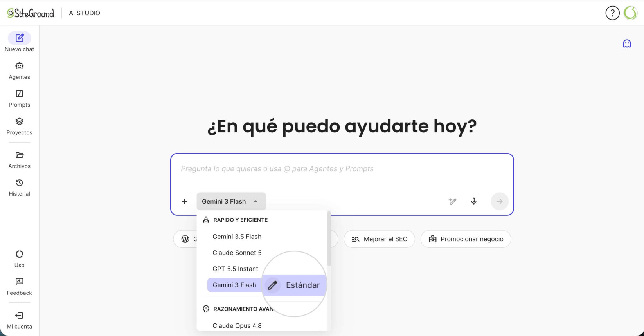The height and width of the screenshot is (336, 644).
Task: Click the SiteGround logo
Action: (31, 13)
